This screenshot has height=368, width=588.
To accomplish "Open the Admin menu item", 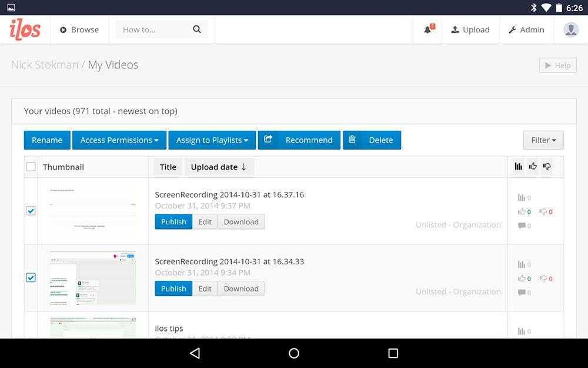I will click(526, 29).
